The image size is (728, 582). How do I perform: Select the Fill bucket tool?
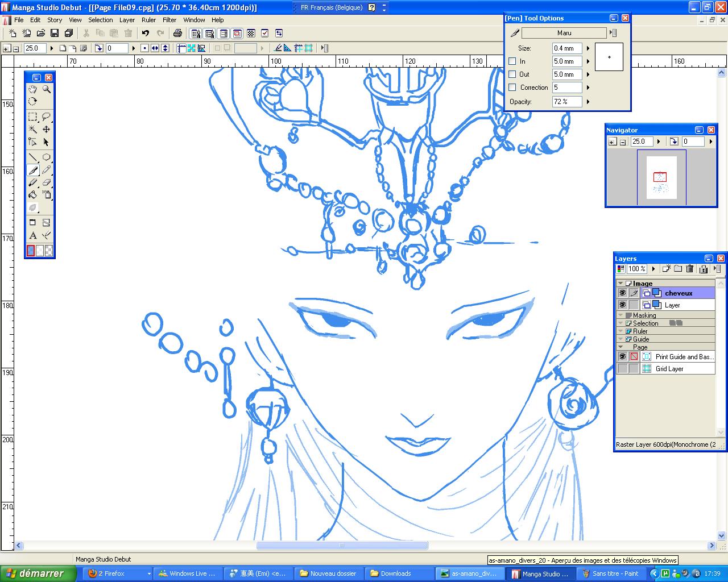tap(33, 195)
